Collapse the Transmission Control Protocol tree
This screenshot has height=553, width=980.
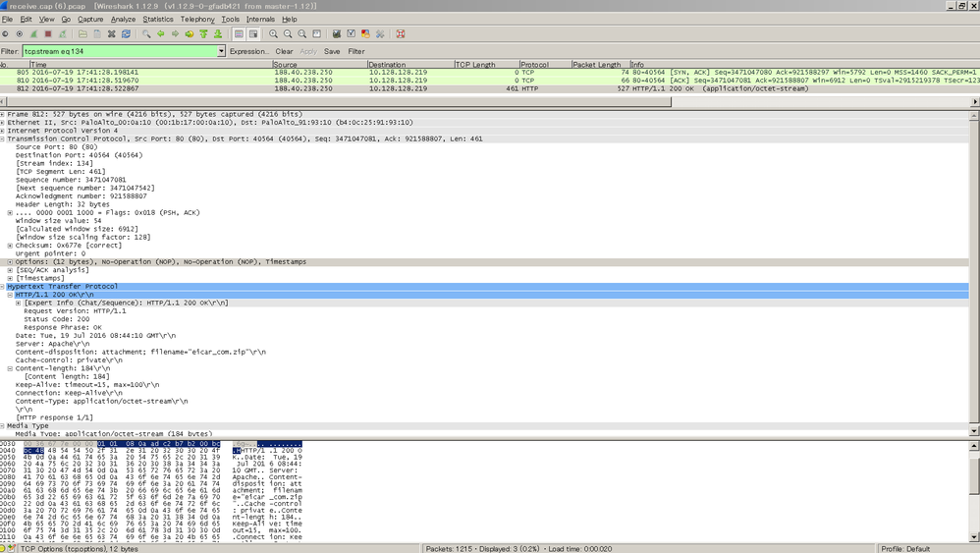click(x=3, y=138)
